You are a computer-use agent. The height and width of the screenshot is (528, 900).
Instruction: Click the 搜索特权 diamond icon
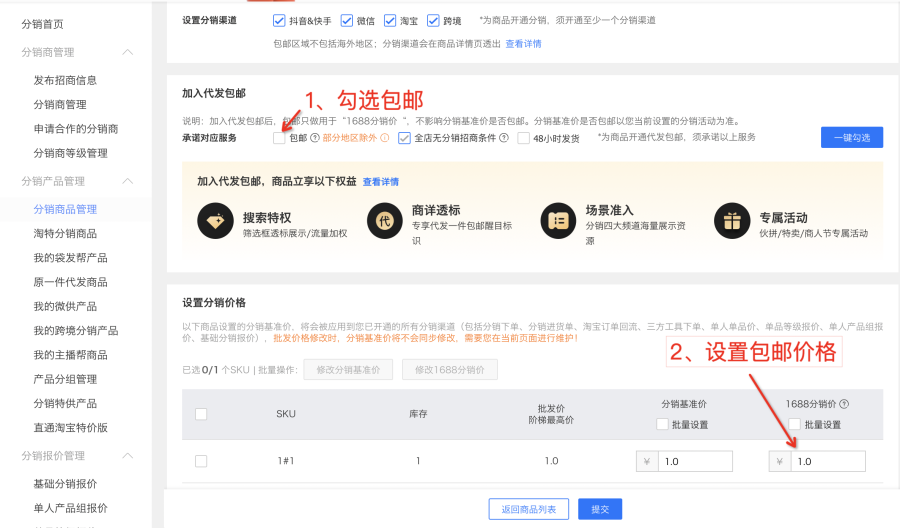coord(215,218)
